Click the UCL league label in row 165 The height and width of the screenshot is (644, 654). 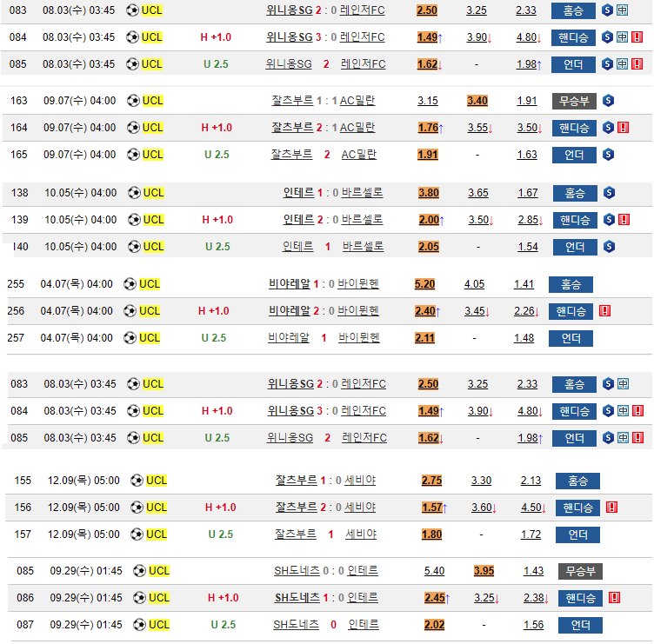click(153, 155)
